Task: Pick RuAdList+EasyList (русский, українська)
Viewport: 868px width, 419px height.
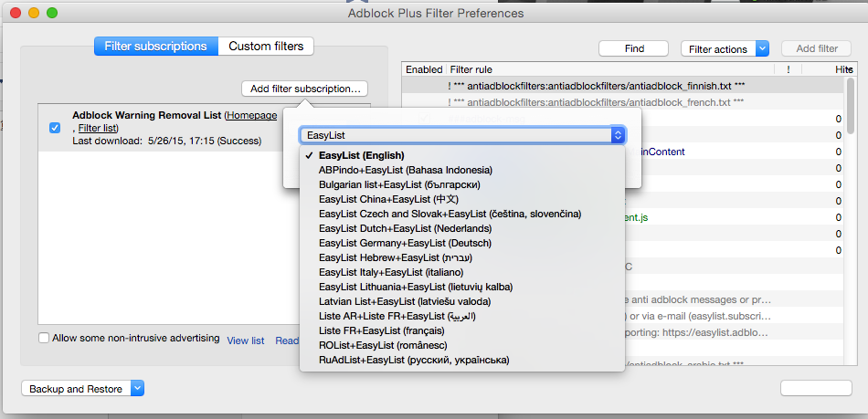Action: (461, 360)
